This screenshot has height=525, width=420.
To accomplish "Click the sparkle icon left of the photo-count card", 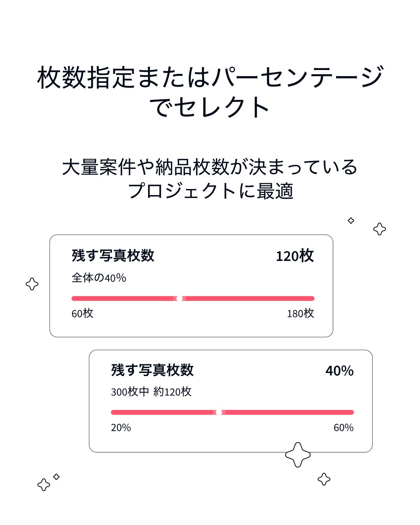I will (32, 284).
